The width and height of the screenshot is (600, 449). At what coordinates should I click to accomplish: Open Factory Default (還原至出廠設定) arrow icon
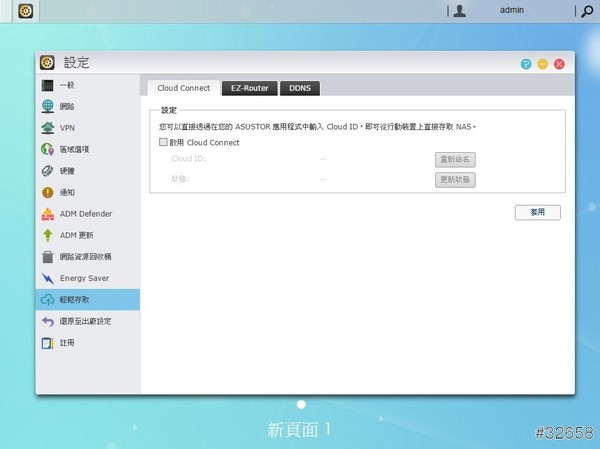(x=47, y=322)
